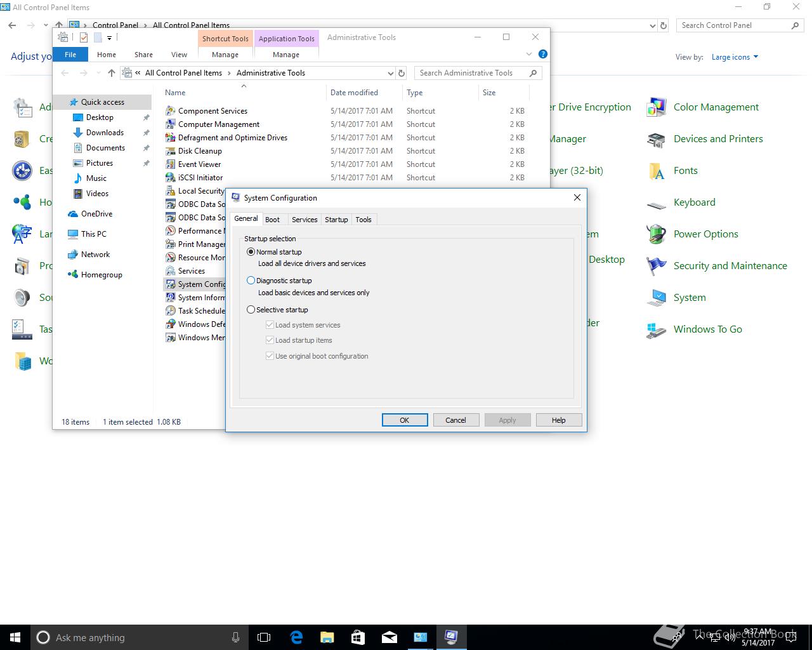Switch to the Startup tab
The width and height of the screenshot is (812, 650).
pos(336,220)
